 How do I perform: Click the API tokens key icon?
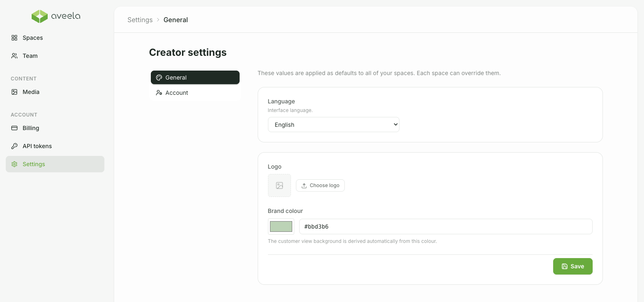tap(14, 146)
